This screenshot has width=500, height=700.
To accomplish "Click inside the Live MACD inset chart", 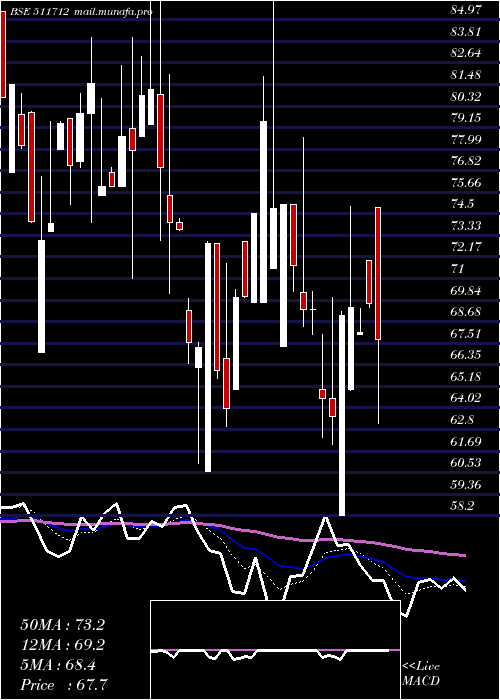I will [x=275, y=650].
